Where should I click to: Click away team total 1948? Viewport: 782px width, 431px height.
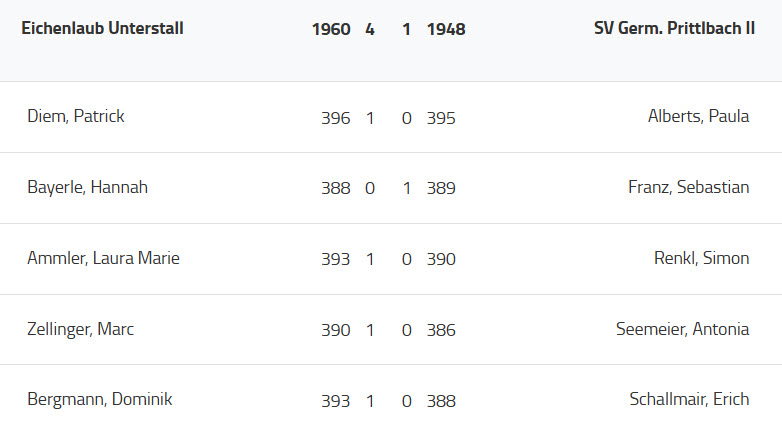coord(446,30)
